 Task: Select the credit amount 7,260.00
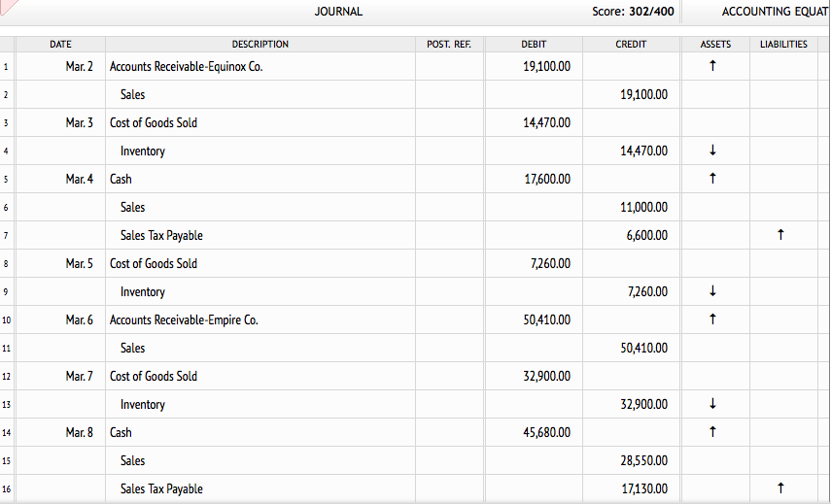[647, 291]
